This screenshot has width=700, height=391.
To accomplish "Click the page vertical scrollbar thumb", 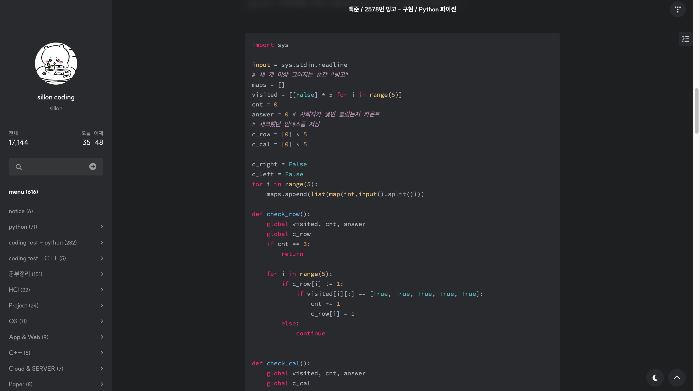I will 696,111.
